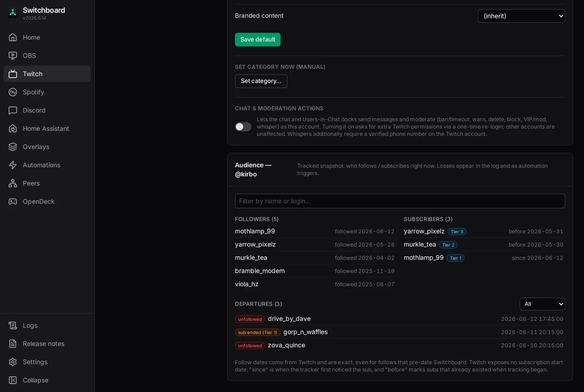Click the Peers network icon
The image size is (584, 392).
(13, 183)
